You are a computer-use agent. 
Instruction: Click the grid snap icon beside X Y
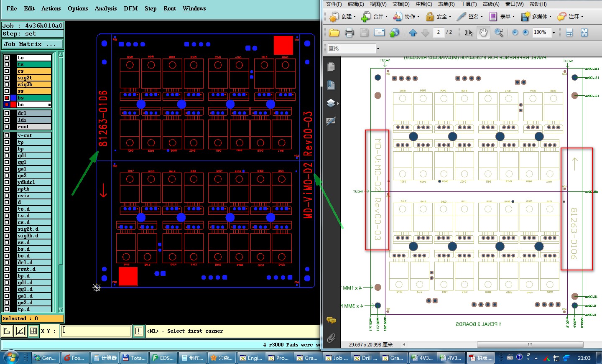33,331
